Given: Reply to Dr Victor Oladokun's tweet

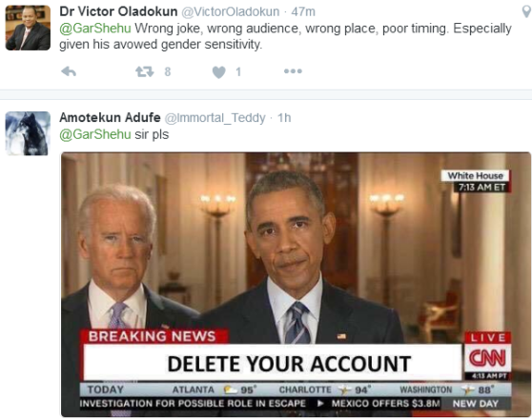Looking at the screenshot, I should coord(69,71).
